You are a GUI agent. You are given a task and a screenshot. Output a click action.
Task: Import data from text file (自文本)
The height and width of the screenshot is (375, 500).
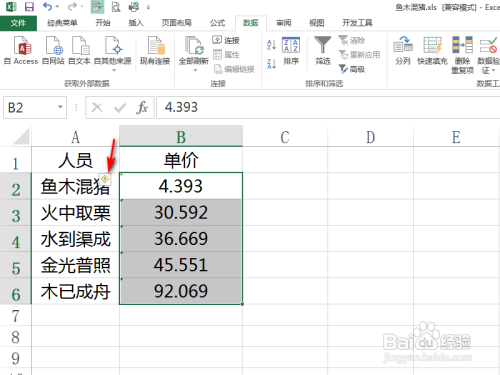80,50
